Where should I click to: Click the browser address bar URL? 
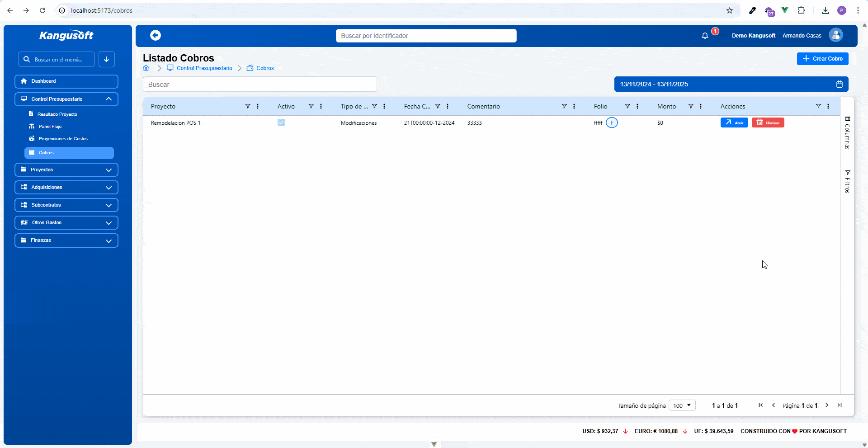(x=102, y=10)
